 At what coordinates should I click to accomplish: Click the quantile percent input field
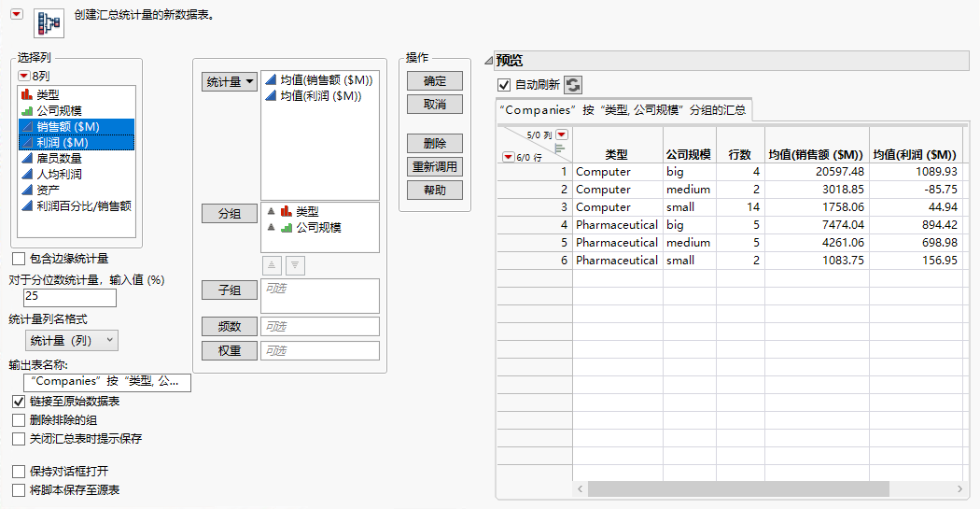point(70,297)
